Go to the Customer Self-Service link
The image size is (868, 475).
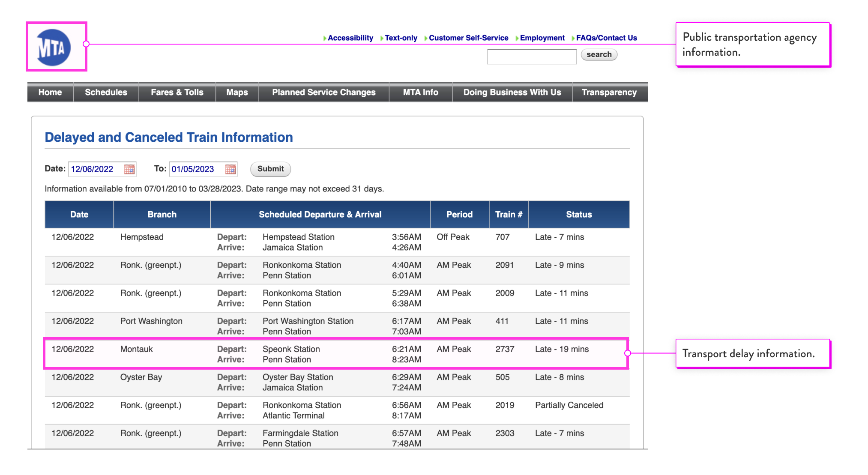point(468,38)
